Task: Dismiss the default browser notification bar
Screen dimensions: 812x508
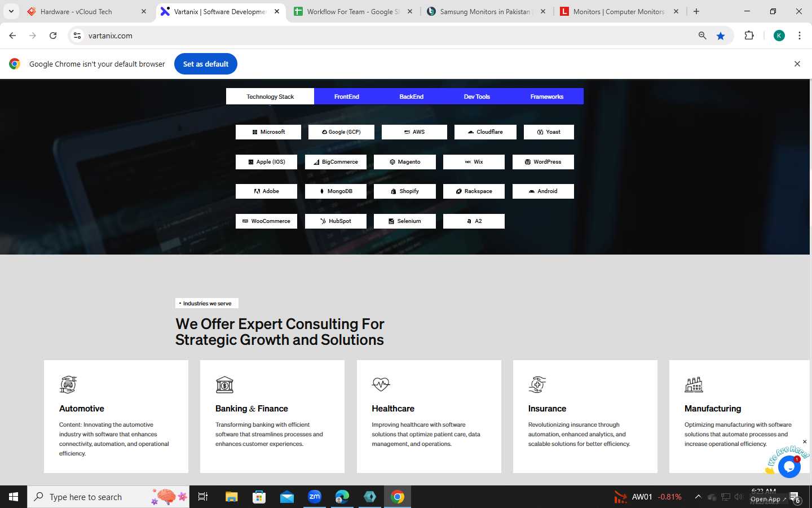Action: [797, 64]
